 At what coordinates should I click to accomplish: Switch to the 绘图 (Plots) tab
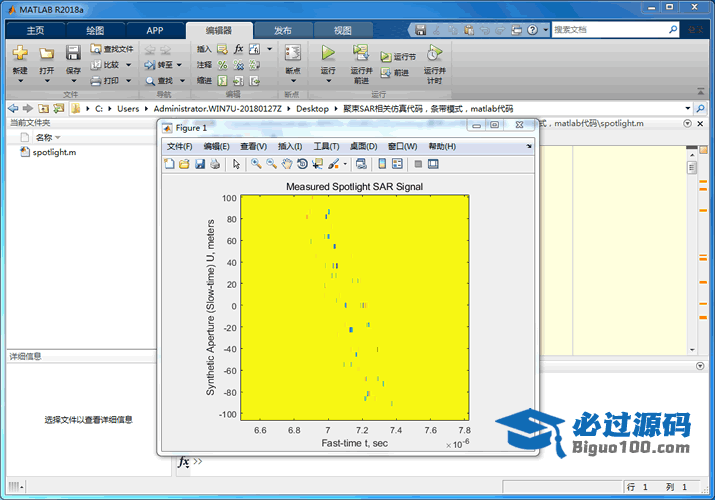click(95, 30)
